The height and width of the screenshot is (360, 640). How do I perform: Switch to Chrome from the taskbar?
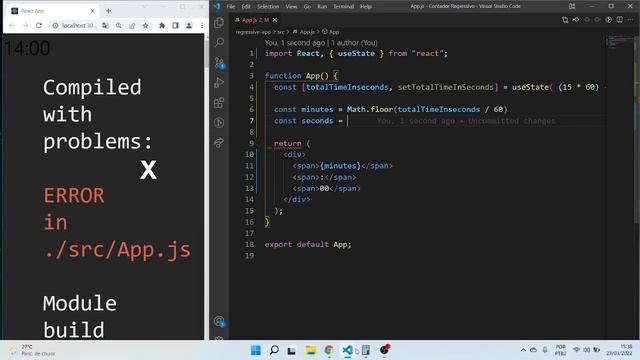click(329, 350)
